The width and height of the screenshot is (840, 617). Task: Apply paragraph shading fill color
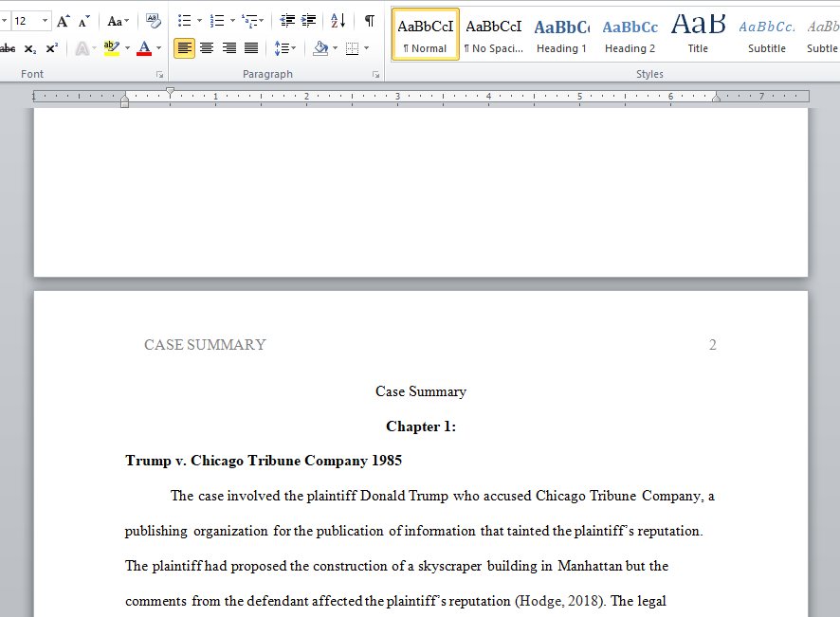coord(320,48)
